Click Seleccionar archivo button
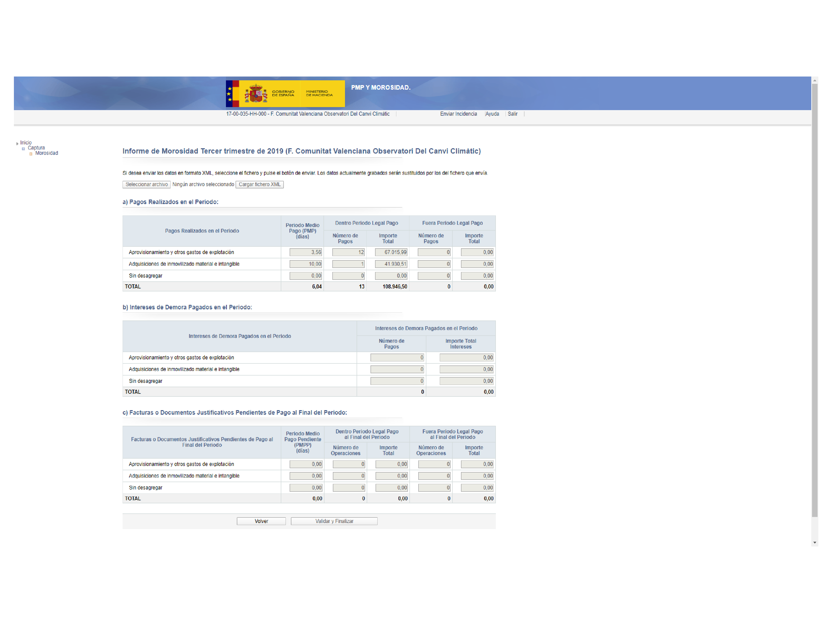 [147, 184]
